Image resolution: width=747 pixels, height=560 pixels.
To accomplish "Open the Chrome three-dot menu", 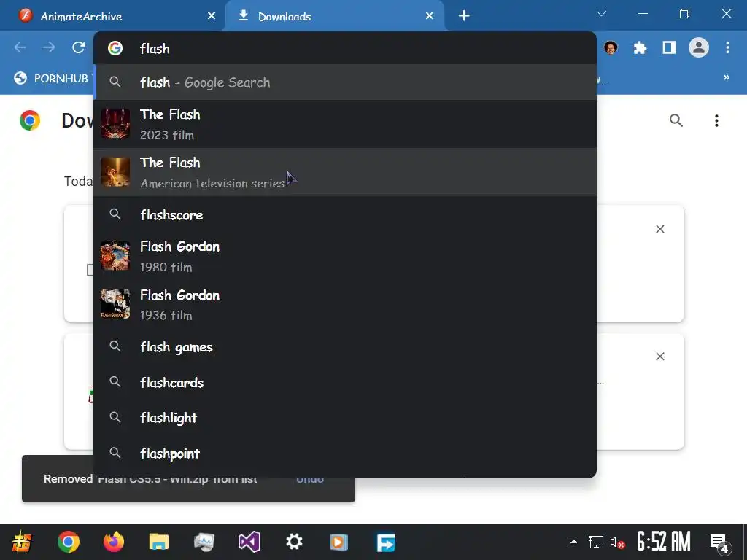I will coord(727,47).
